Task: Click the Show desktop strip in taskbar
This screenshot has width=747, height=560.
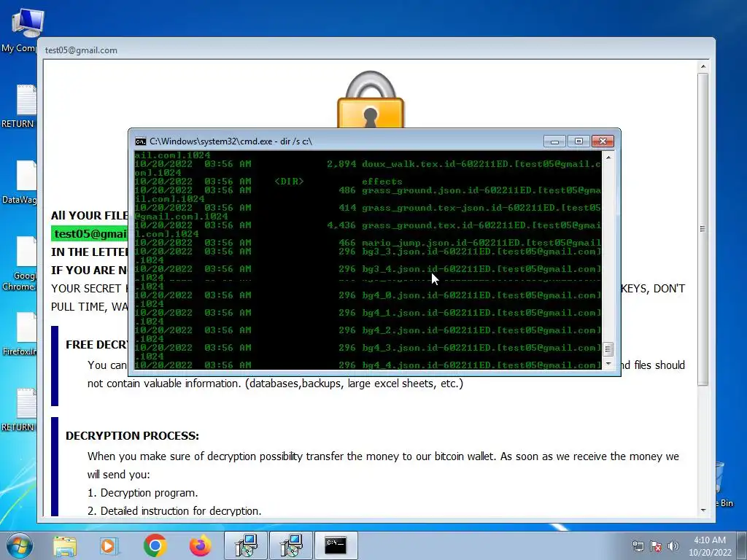Action: click(743, 545)
